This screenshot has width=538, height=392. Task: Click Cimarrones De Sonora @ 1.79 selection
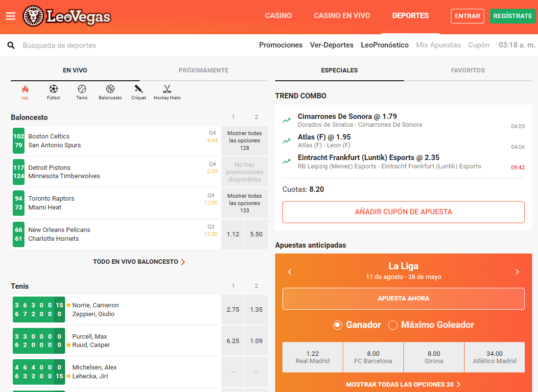[x=347, y=116]
